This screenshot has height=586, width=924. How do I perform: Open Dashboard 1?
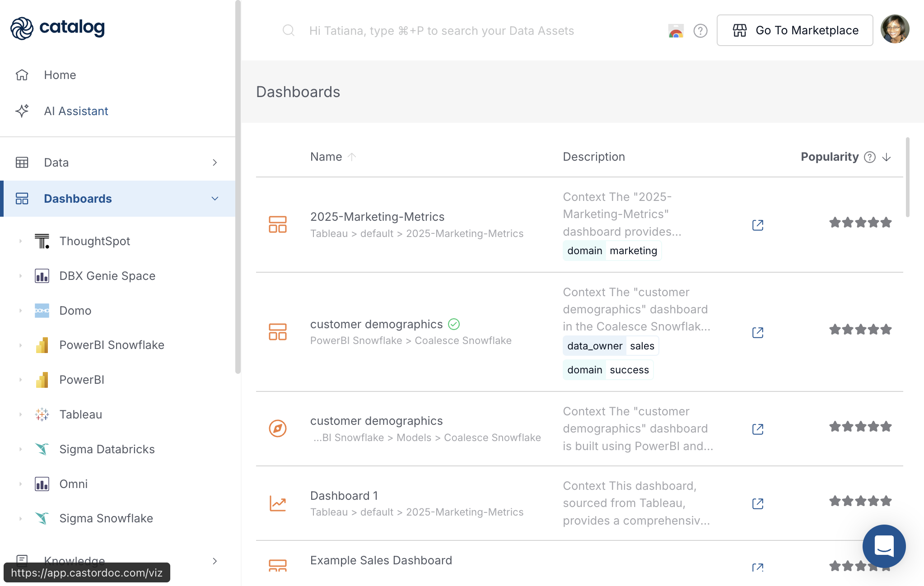344,496
